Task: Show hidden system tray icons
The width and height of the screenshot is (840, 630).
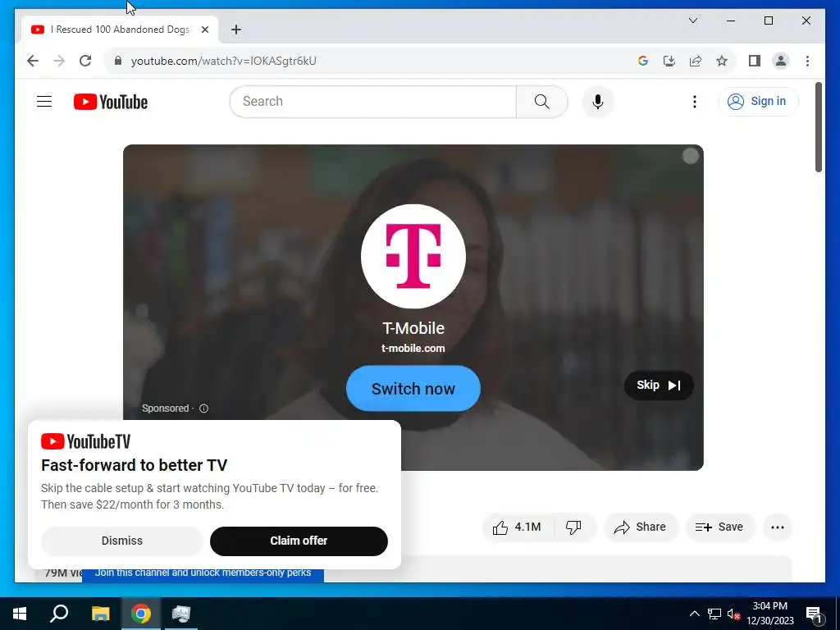Action: 694,614
